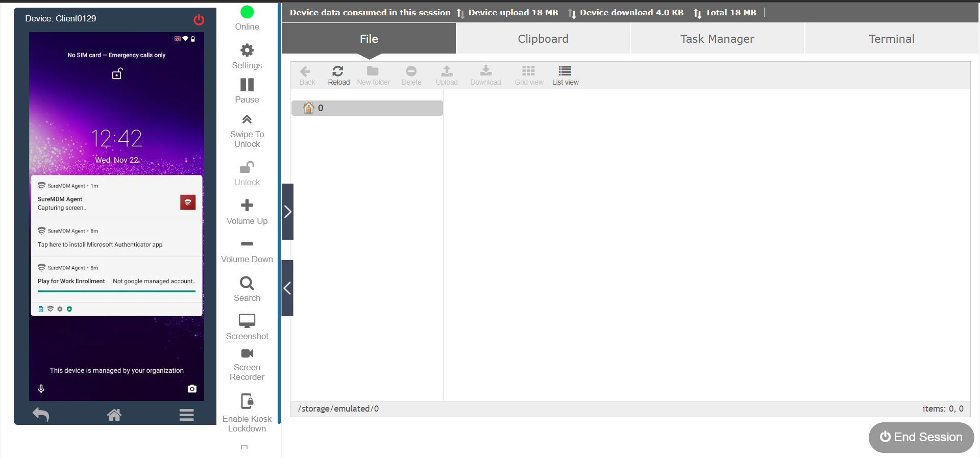Expand panel with right chevron arrow
Viewport: 980px width, 458px height.
[x=288, y=212]
